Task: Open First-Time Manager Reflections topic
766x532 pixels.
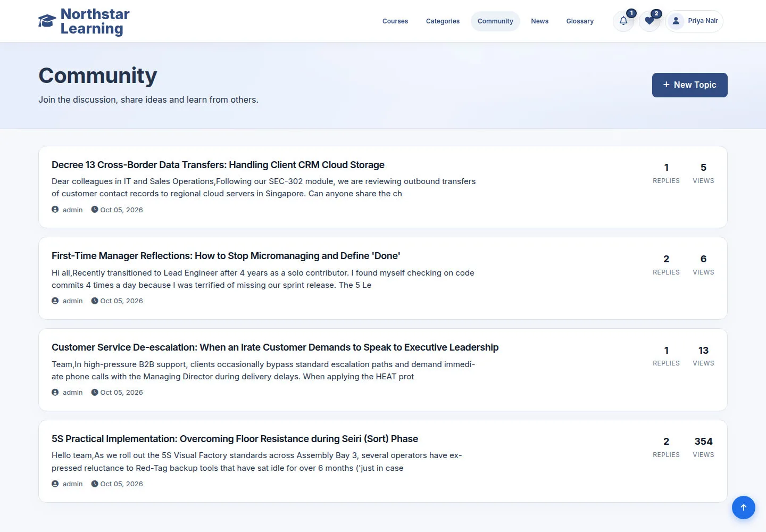Action: click(x=226, y=256)
